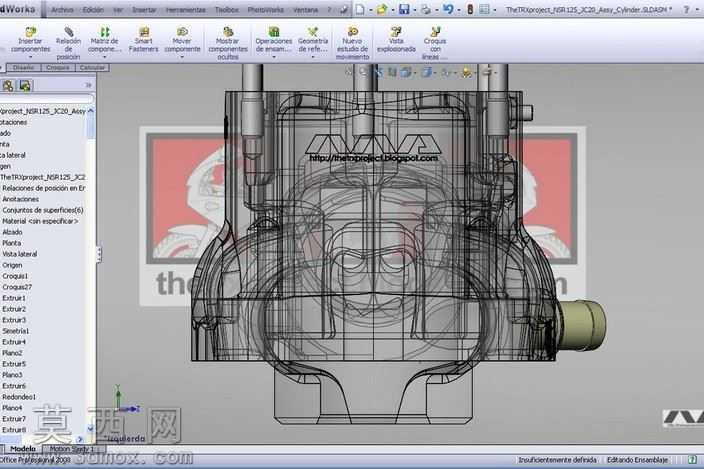Screen dimensions: 704x469
Task: Select Plano3 in the feature tree
Action: click(12, 375)
